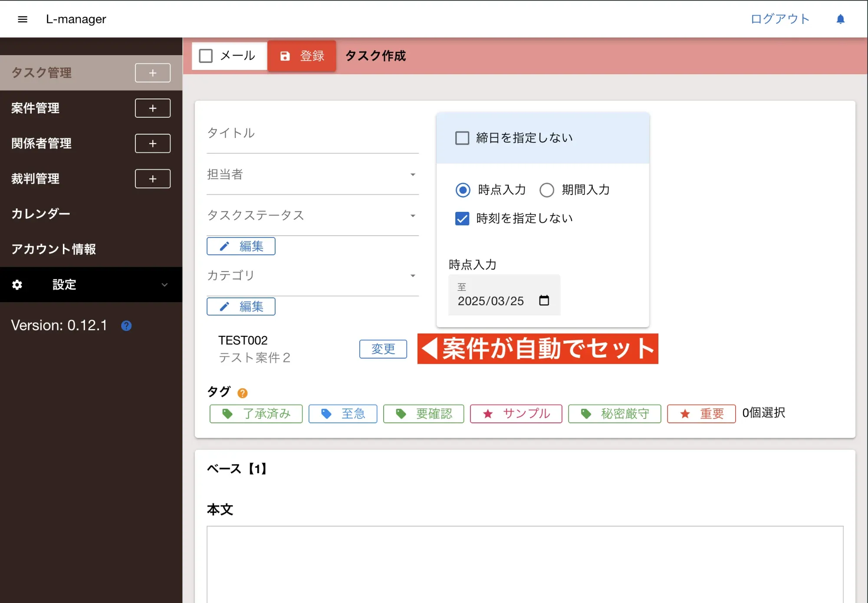Open カレンダー in sidebar menu

pos(41,214)
